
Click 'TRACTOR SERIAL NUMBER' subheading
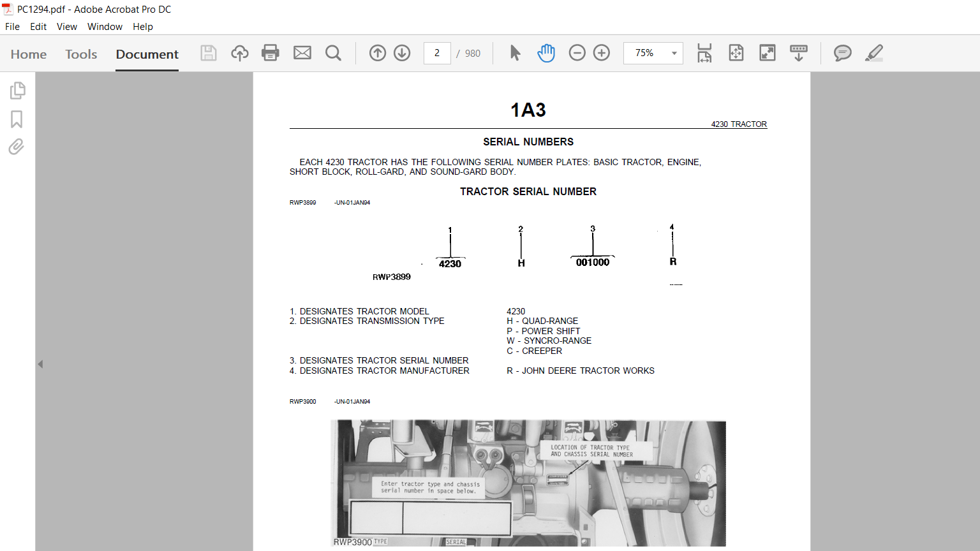pyautogui.click(x=528, y=191)
